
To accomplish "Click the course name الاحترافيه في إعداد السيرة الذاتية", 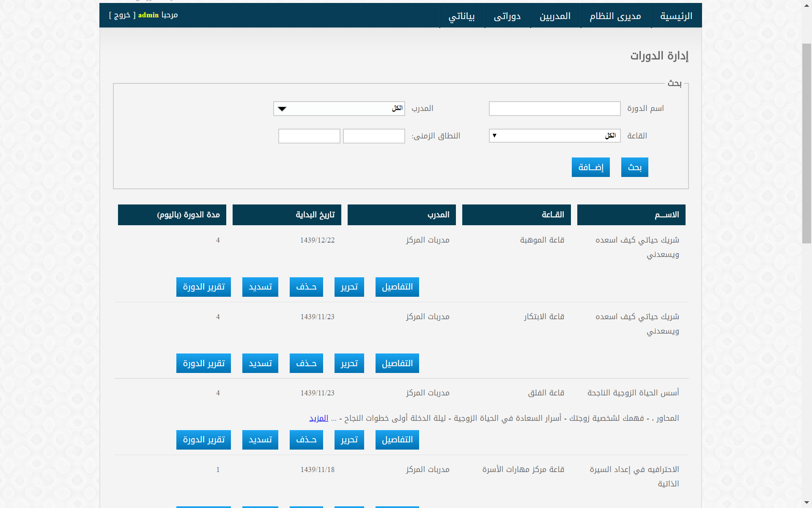I will [x=634, y=477].
